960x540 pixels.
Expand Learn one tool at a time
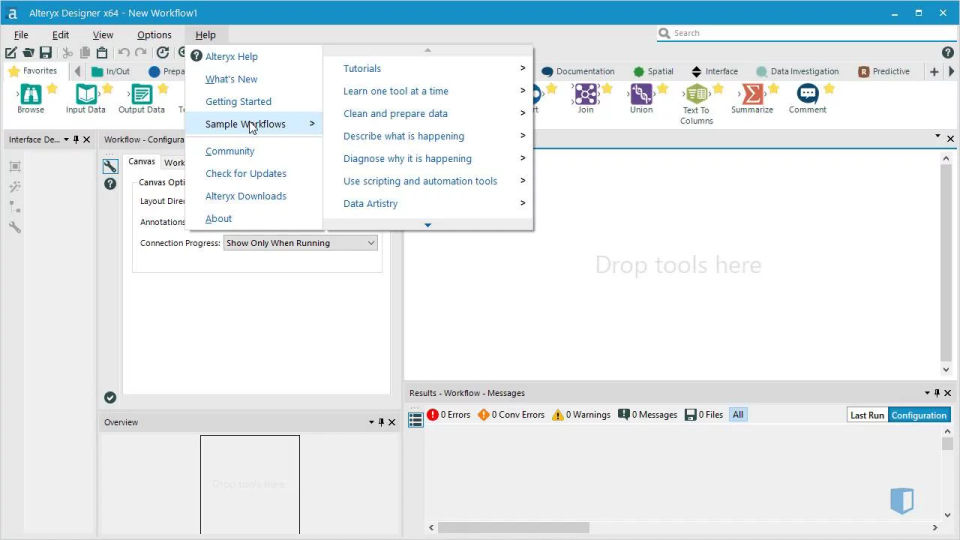tap(429, 91)
